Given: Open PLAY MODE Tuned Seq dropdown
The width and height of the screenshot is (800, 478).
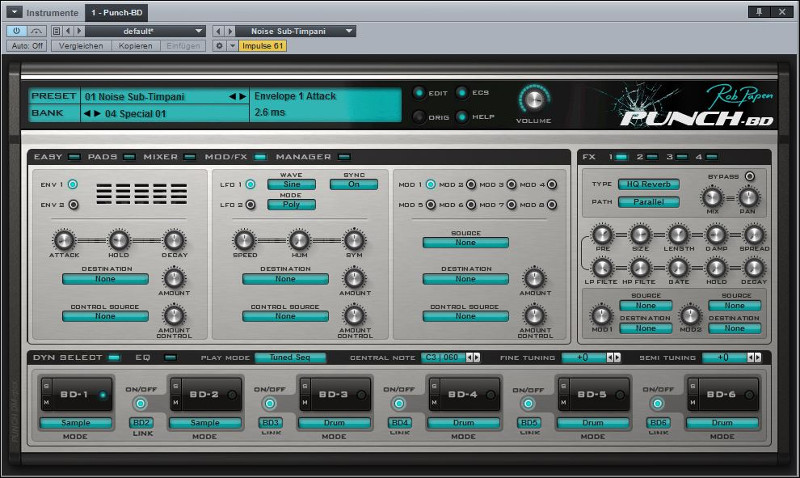Looking at the screenshot, I should click(x=290, y=358).
